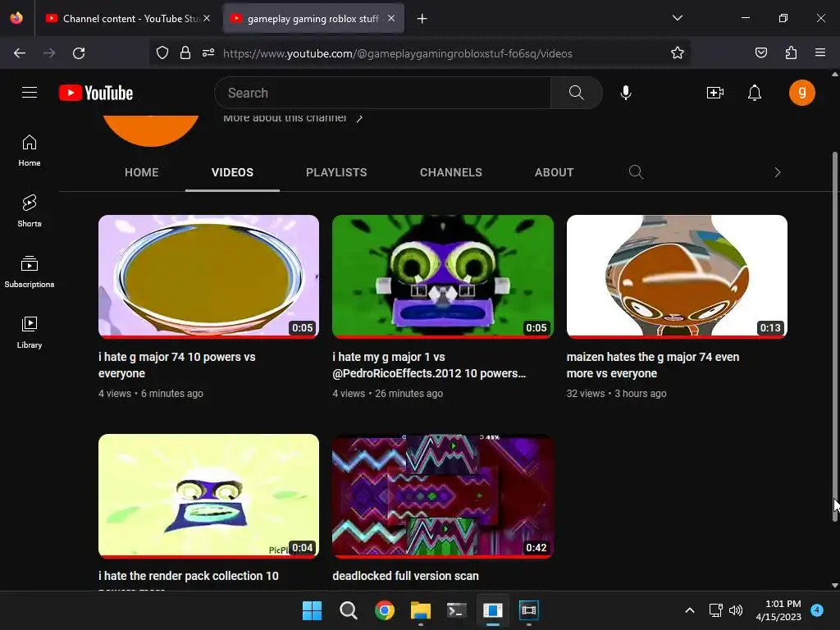Start voice search with the microphone icon

coord(626,93)
